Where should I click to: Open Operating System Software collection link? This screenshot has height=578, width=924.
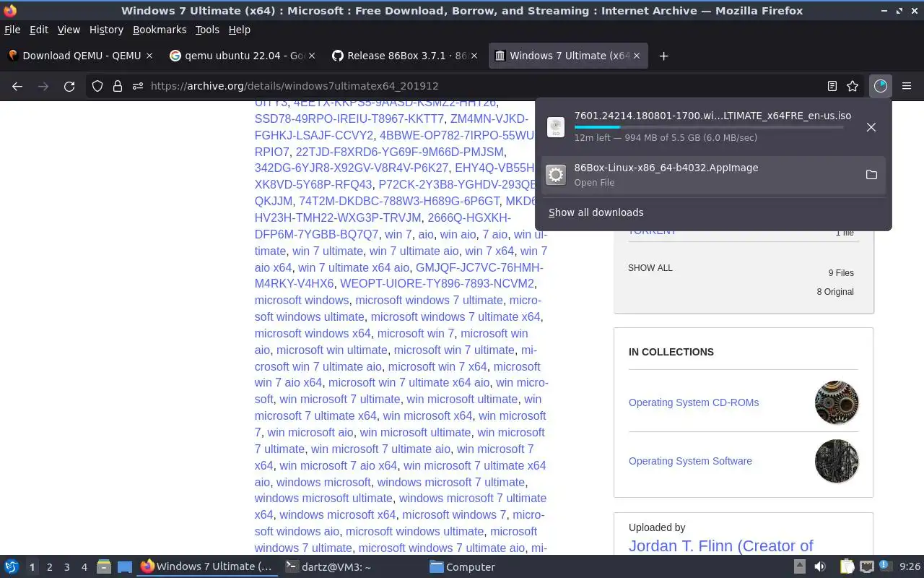pyautogui.click(x=690, y=461)
